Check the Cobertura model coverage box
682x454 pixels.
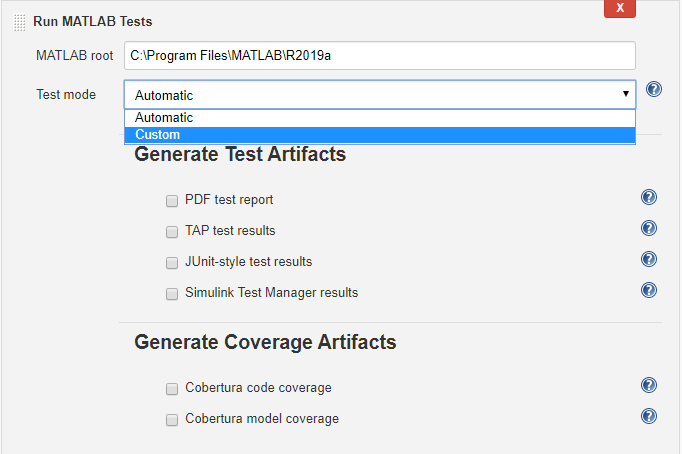click(x=172, y=419)
